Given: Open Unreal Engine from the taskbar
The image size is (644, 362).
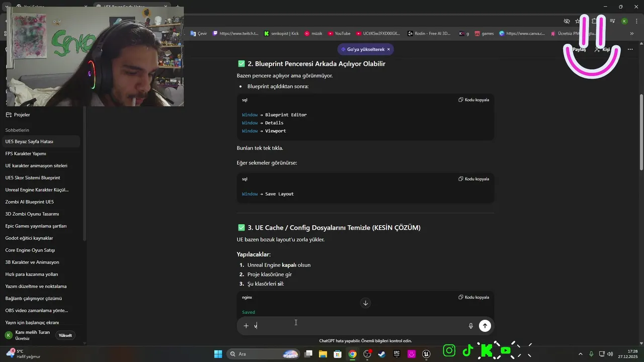Looking at the screenshot, I should click(x=427, y=354).
